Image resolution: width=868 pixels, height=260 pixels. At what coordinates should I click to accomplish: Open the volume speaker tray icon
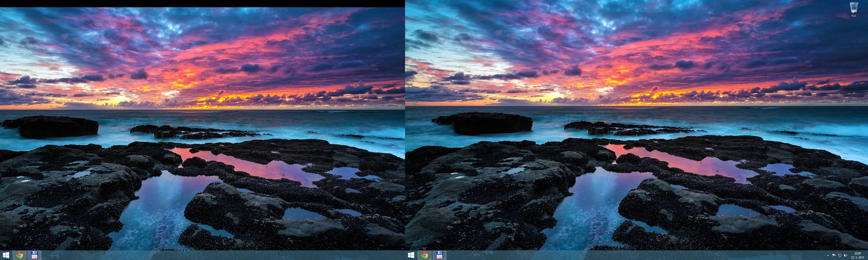(845, 256)
